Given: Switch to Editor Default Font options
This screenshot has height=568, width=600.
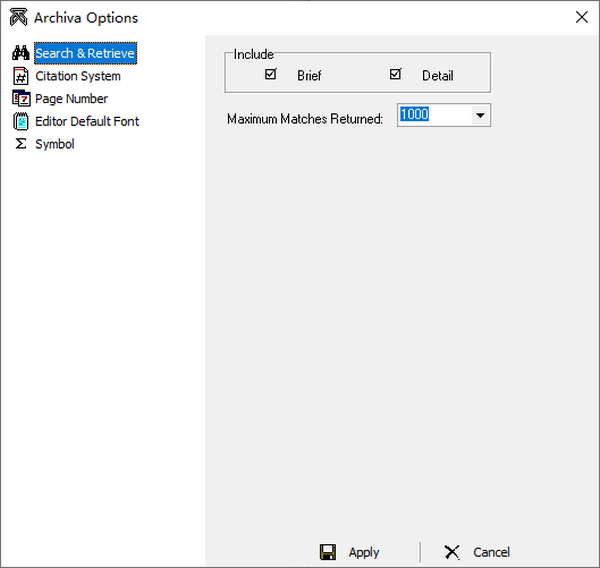Looking at the screenshot, I should (87, 121).
